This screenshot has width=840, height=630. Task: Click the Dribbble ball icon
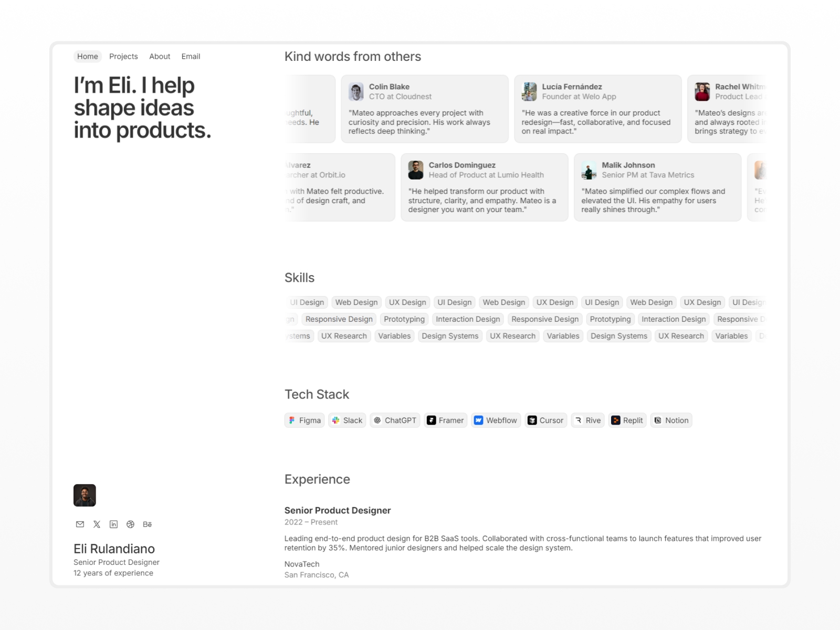[x=130, y=524]
